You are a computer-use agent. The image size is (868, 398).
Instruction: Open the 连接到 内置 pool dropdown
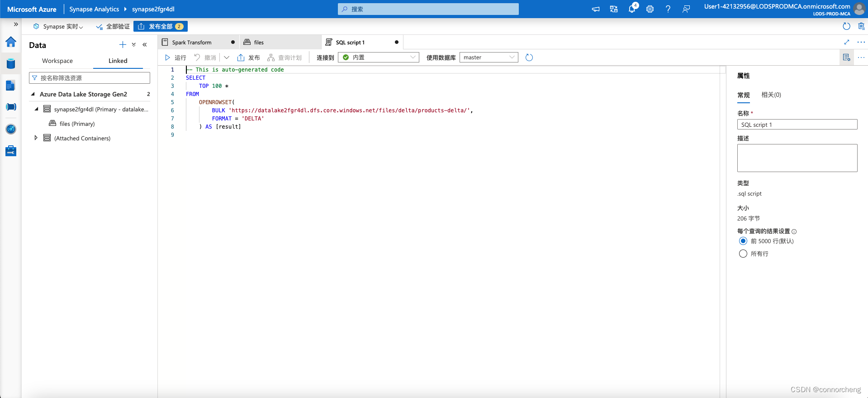379,58
